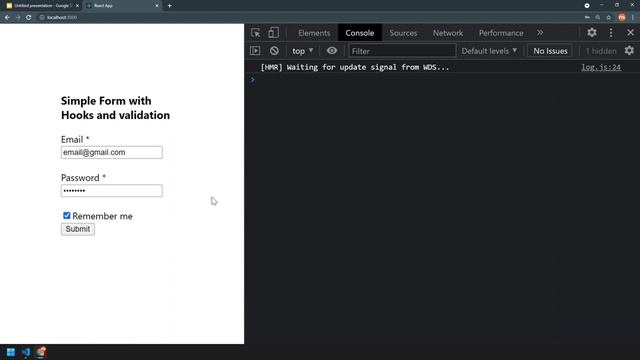Bookmark this page with the star icon
The height and width of the screenshot is (360, 640).
point(608,18)
